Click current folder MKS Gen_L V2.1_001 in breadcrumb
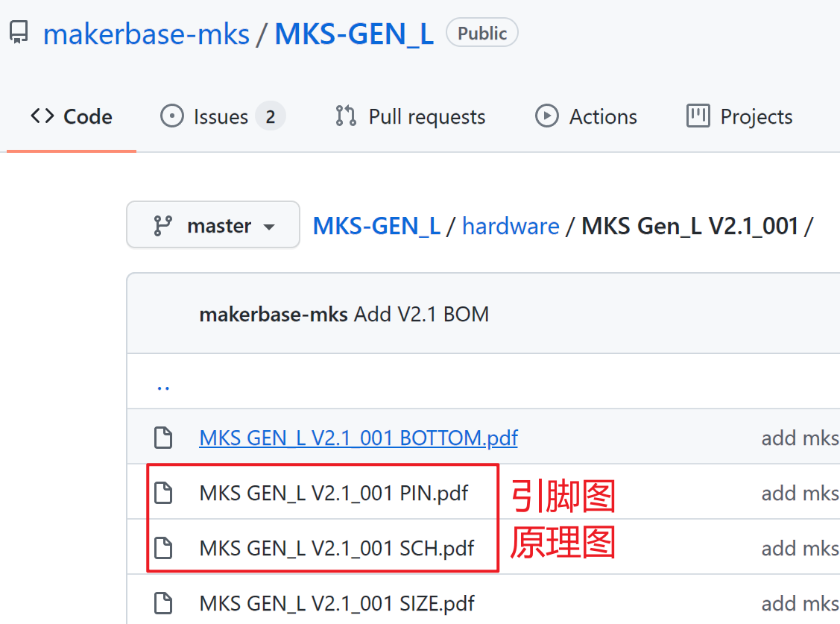 tap(689, 226)
